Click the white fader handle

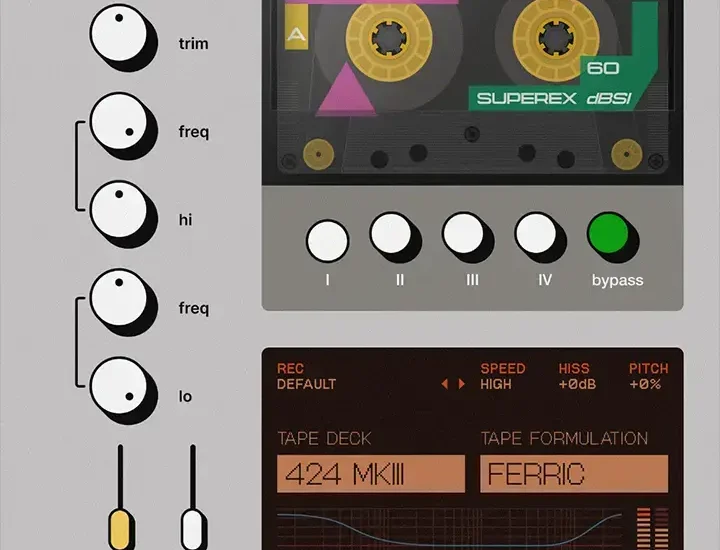pos(192,529)
